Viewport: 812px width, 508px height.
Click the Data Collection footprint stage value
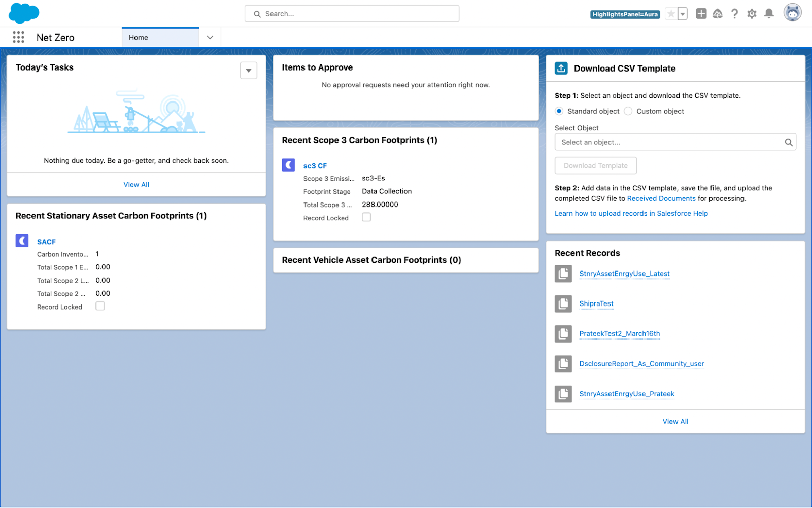click(387, 191)
